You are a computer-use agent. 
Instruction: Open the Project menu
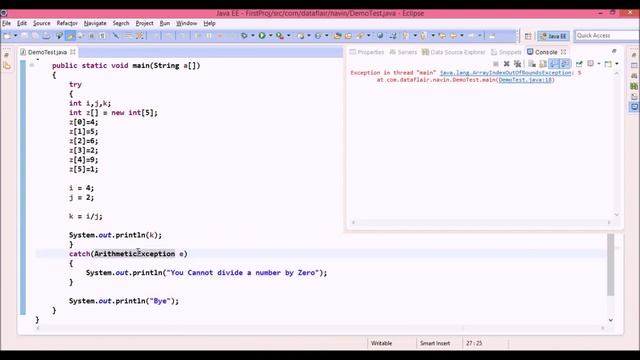144,23
